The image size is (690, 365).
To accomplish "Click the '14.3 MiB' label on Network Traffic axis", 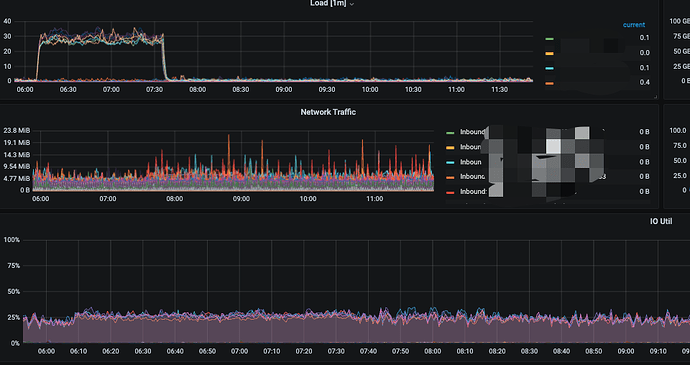I will pyautogui.click(x=16, y=155).
